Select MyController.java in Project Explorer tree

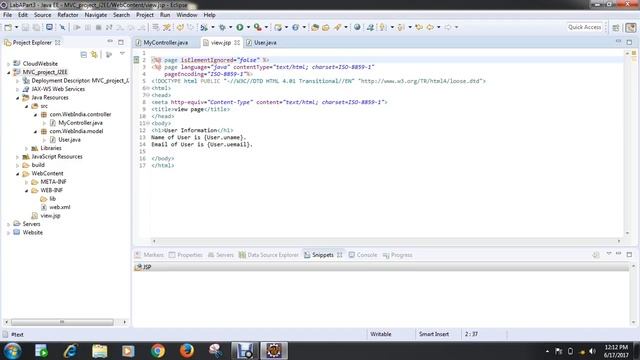pos(80,123)
